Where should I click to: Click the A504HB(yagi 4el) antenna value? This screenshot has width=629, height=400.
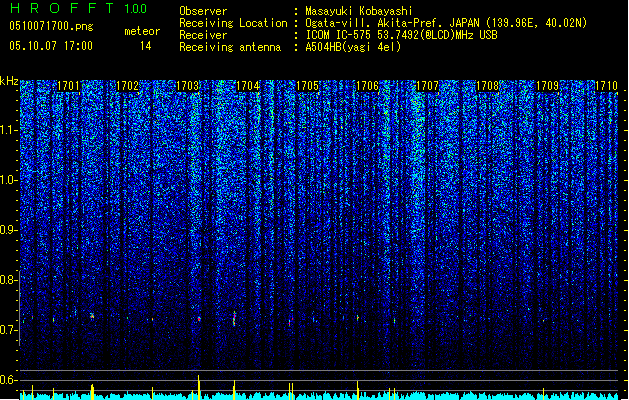(353, 47)
